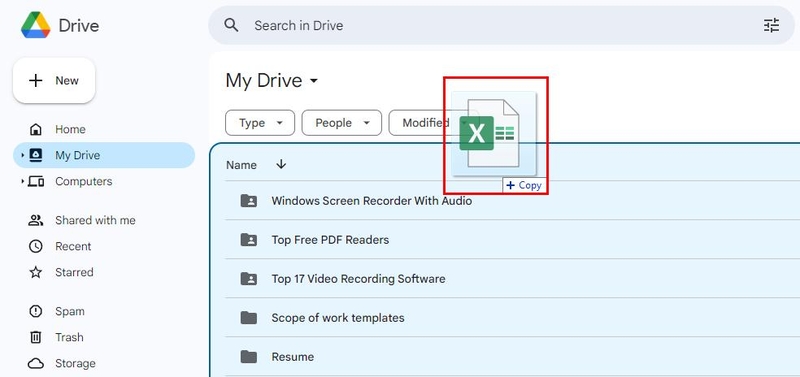This screenshot has width=800, height=377.
Task: Click shared folder icon for Top 17 Video Recording
Action: click(249, 279)
